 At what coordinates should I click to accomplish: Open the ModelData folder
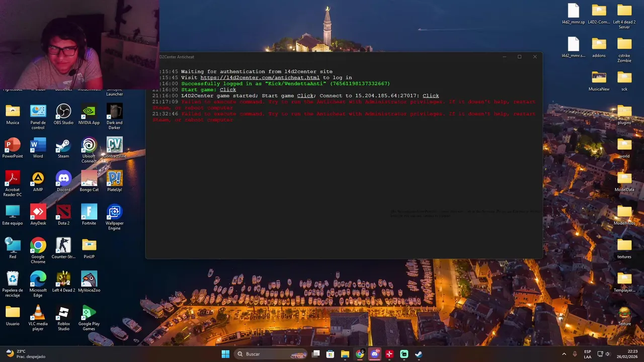pos(624,182)
